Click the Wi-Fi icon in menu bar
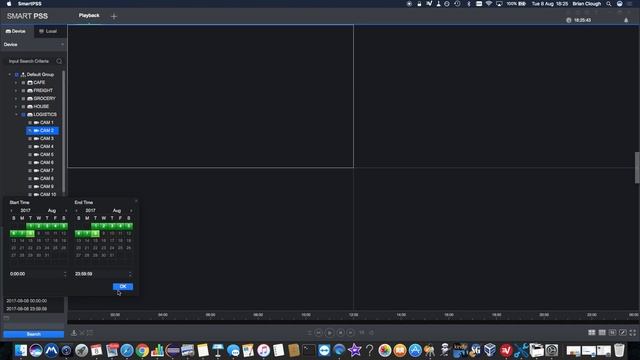Image resolution: width=640 pixels, height=360 pixels. (489, 4)
